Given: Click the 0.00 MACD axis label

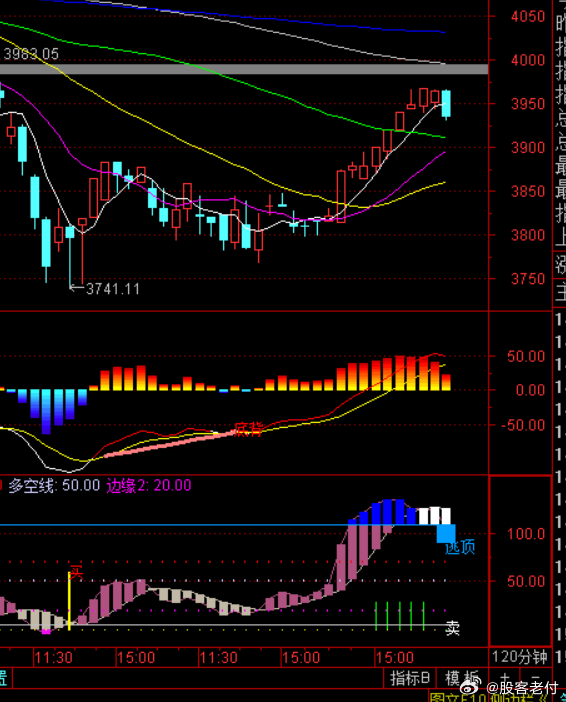Looking at the screenshot, I should [x=531, y=390].
